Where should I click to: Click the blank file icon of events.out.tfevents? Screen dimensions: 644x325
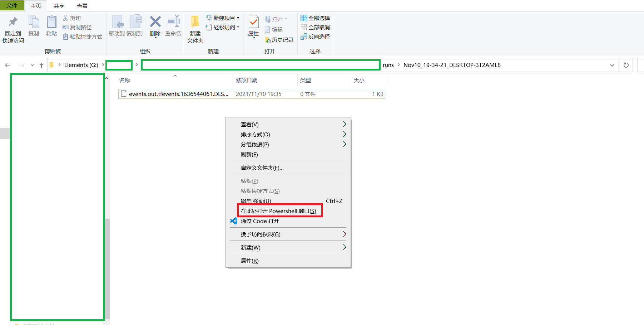[124, 94]
